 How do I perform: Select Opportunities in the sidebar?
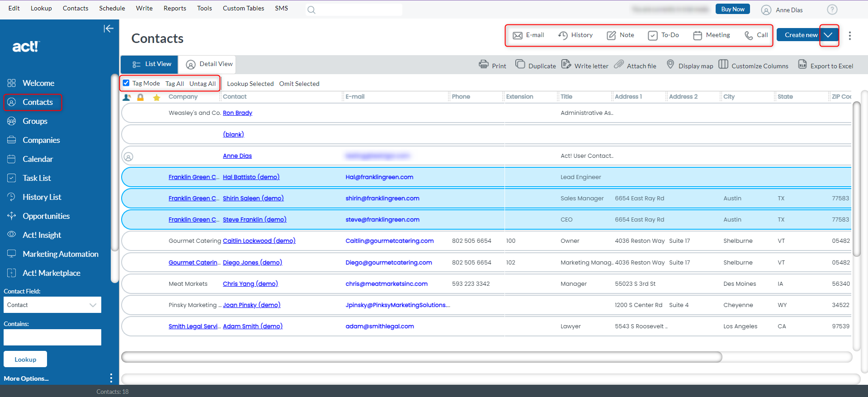click(x=46, y=216)
